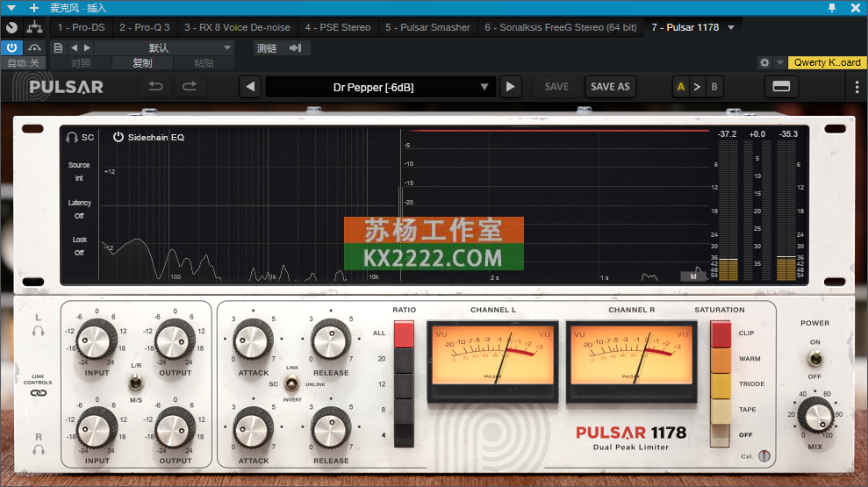Click the sidechain arrow icon

pos(296,47)
